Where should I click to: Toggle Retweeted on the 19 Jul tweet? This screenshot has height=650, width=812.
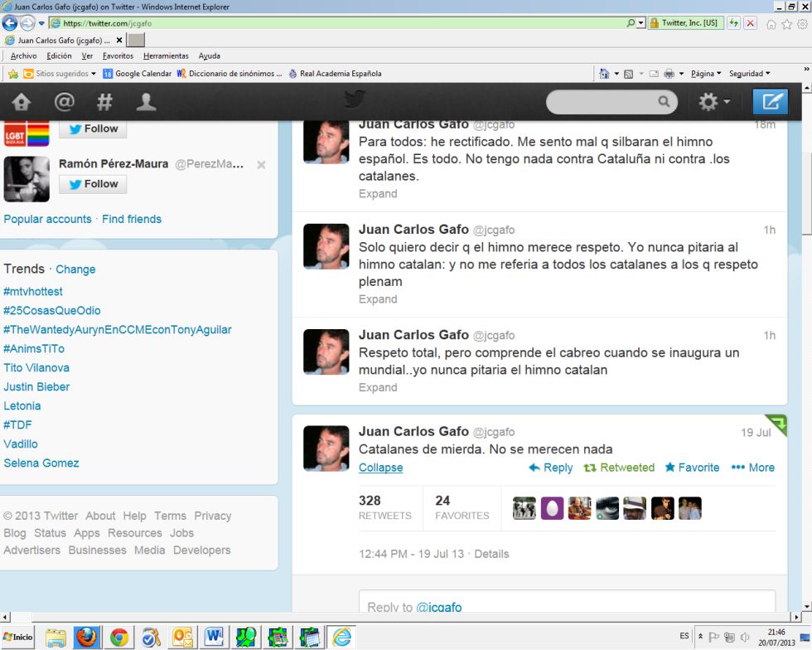tap(619, 468)
